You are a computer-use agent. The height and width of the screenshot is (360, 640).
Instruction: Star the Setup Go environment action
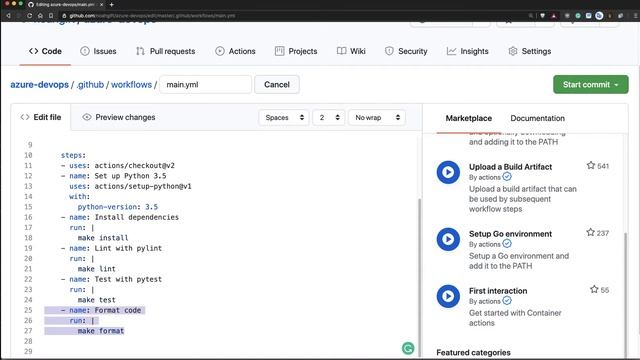coord(590,232)
